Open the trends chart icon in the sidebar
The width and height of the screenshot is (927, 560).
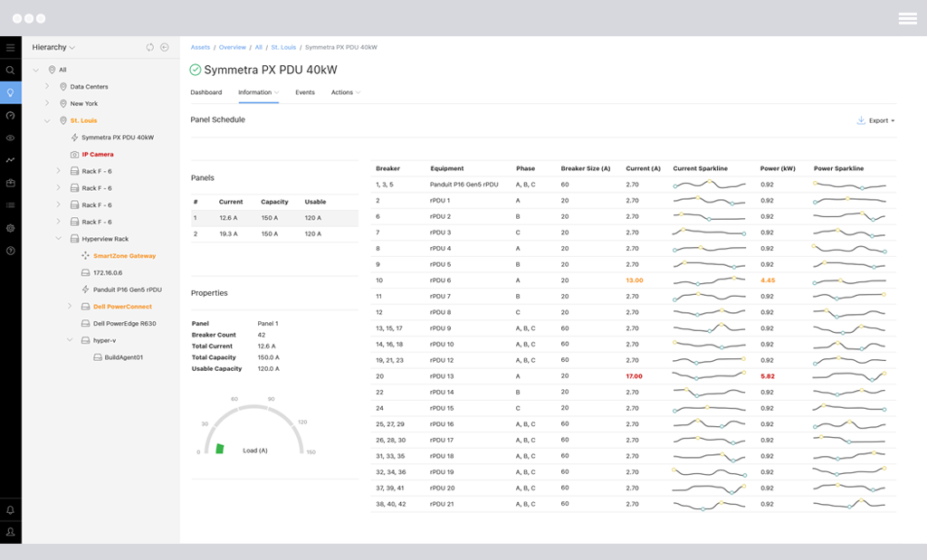click(10, 160)
